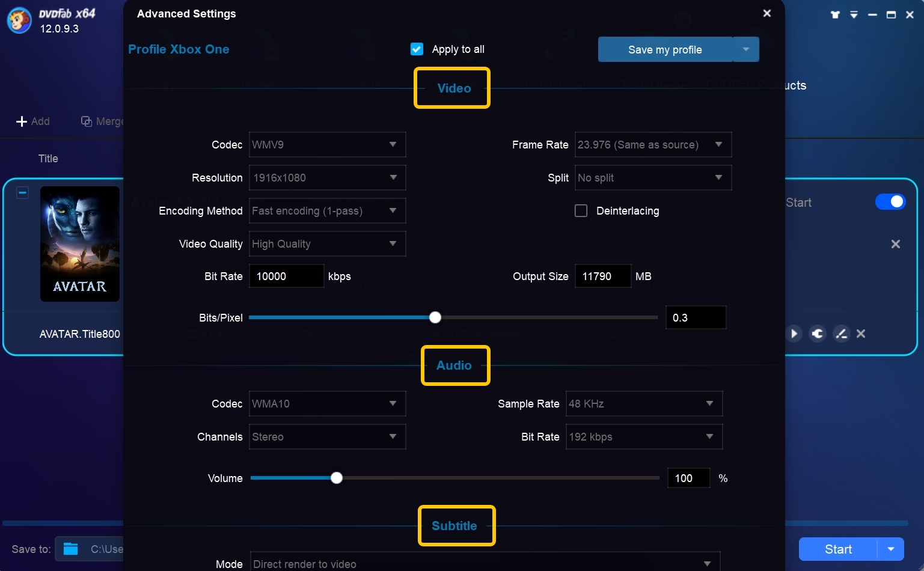Click the Volume slider handle

click(337, 478)
